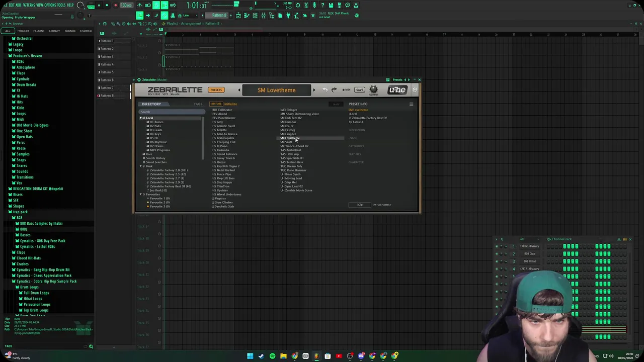Open Windows Start menu

pos(250,356)
